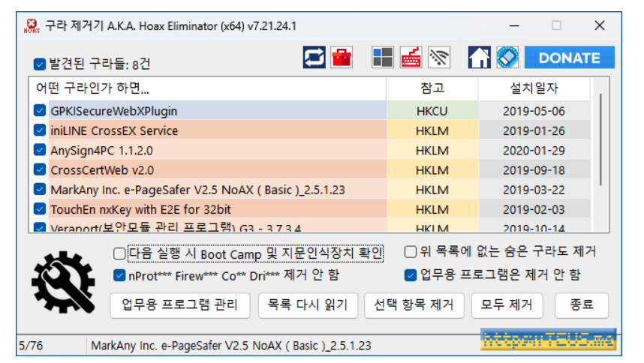
Task: Click date 2020-01-29
Action: 534,151
